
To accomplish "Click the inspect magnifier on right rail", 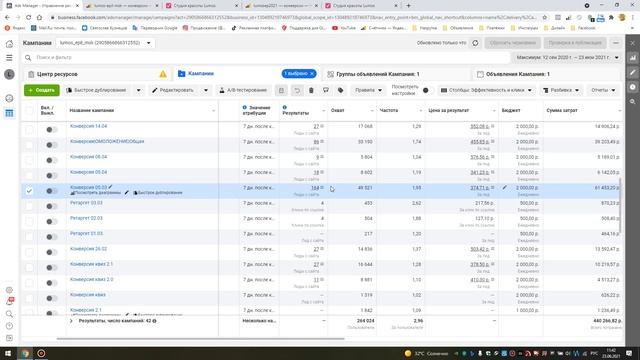I will (633, 102).
